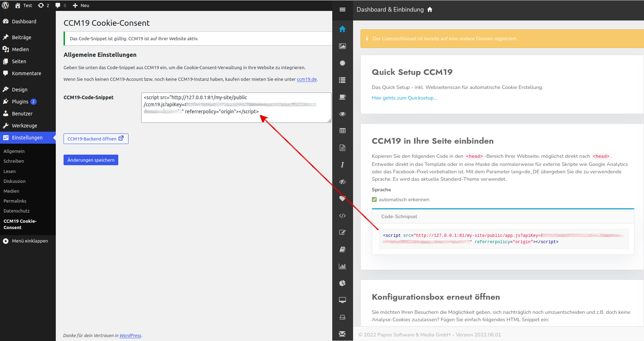Select the WordPress Plugins menu icon
The height and width of the screenshot is (341, 644).
[x=6, y=101]
